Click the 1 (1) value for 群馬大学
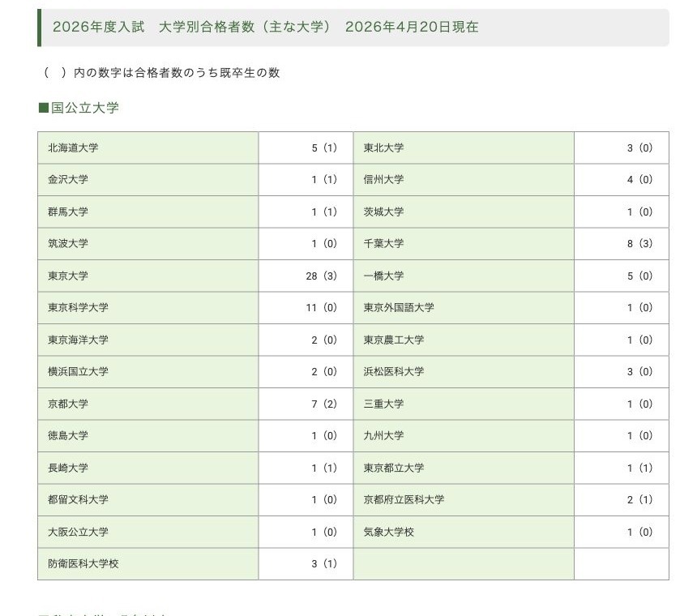 [x=324, y=212]
